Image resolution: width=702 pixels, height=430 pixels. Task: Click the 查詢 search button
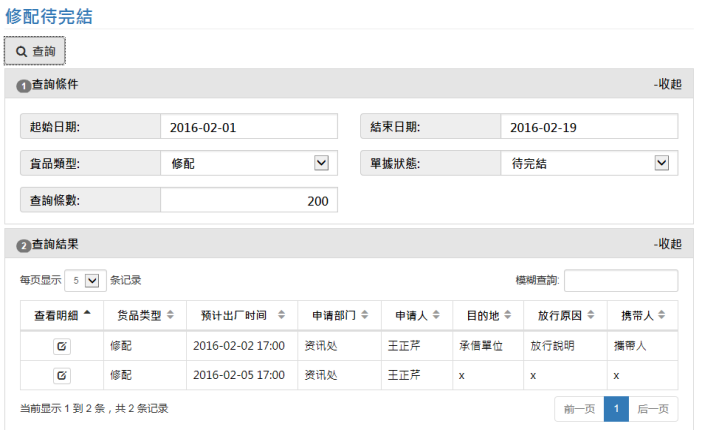[36, 50]
